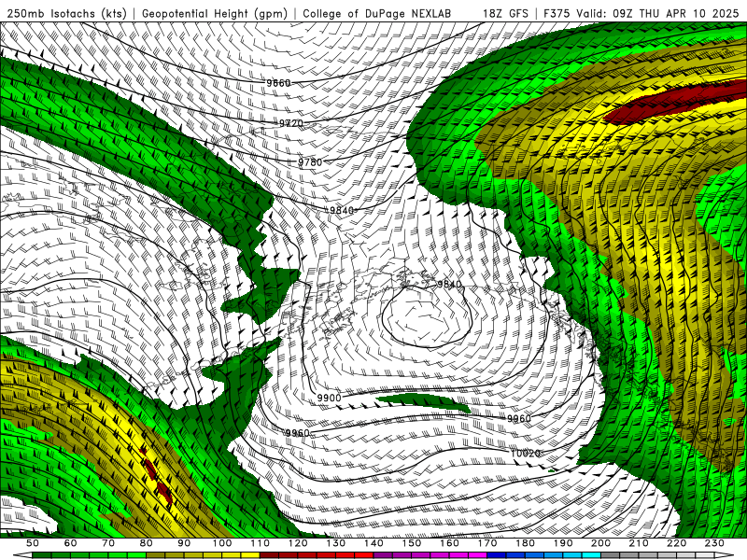The width and height of the screenshot is (747, 560).
Task: Click the 170 value on the color scale
Action: 487,543
